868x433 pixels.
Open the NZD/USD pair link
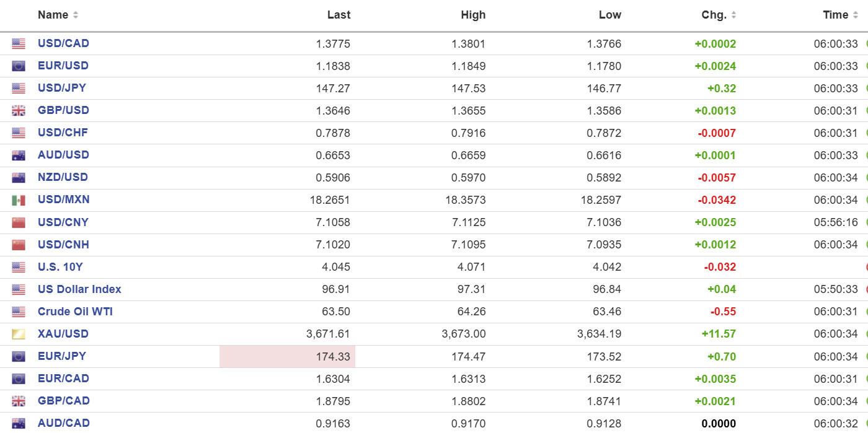pyautogui.click(x=63, y=177)
